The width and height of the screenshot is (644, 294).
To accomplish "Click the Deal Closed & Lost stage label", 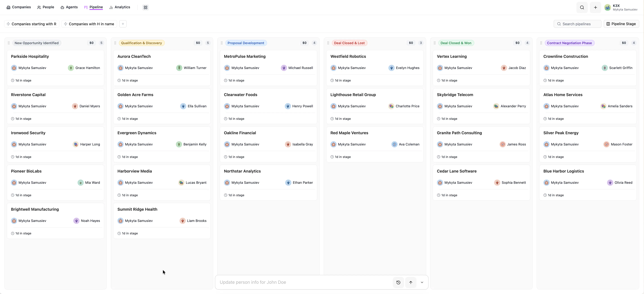I will (349, 43).
